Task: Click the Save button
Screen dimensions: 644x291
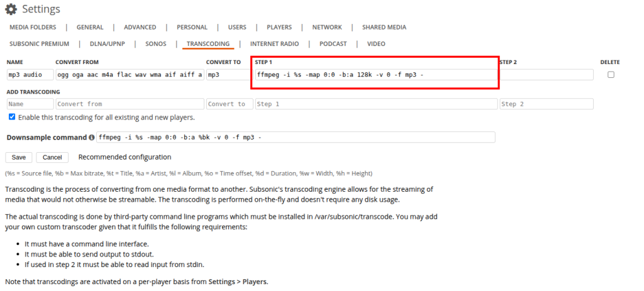Action: (18, 157)
